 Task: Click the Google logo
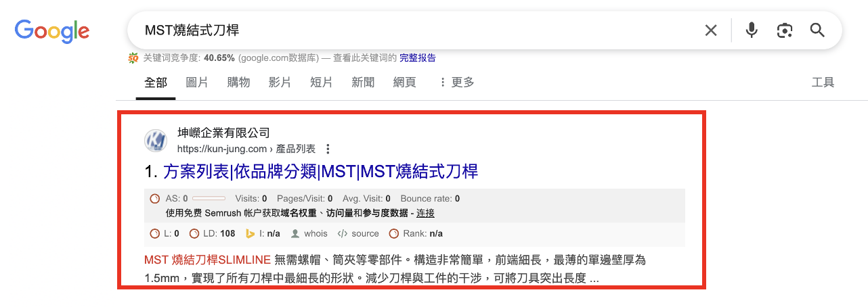coord(52,30)
